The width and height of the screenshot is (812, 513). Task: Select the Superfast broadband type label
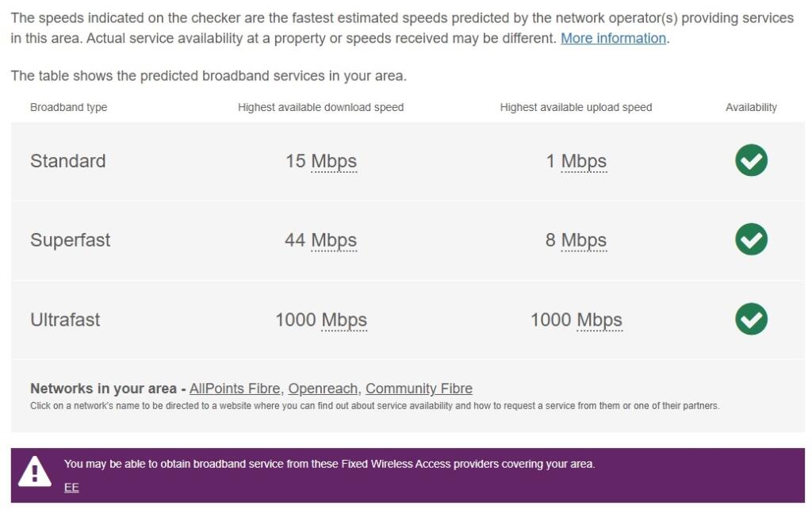pos(70,240)
